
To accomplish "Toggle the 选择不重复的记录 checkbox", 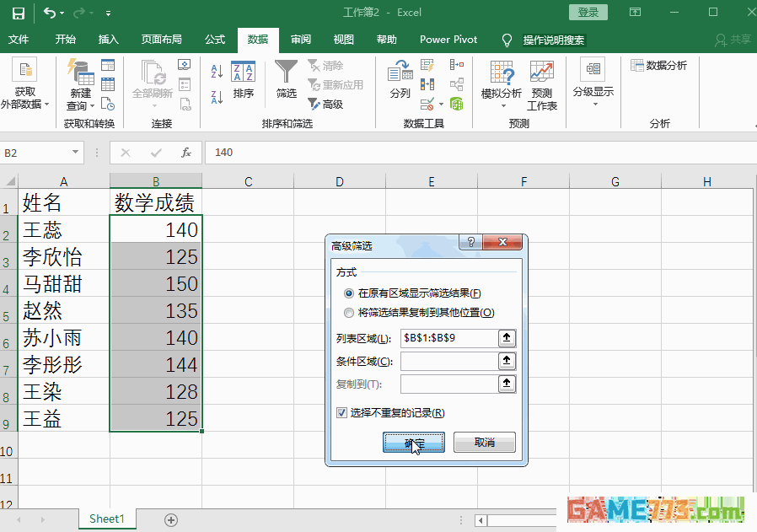I will tap(341, 413).
